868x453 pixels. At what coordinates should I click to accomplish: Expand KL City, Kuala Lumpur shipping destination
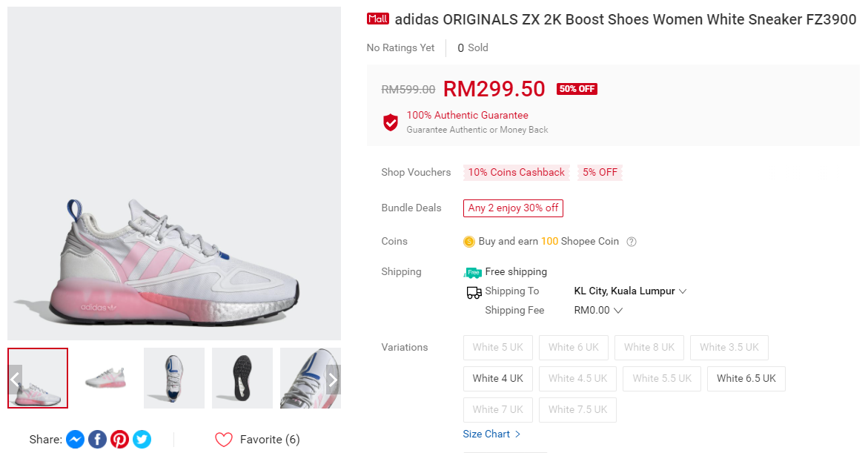pyautogui.click(x=630, y=291)
